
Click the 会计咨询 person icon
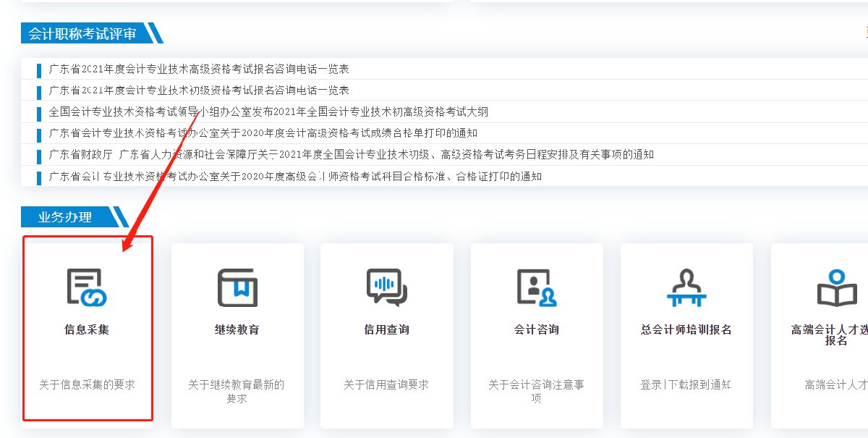(x=537, y=287)
